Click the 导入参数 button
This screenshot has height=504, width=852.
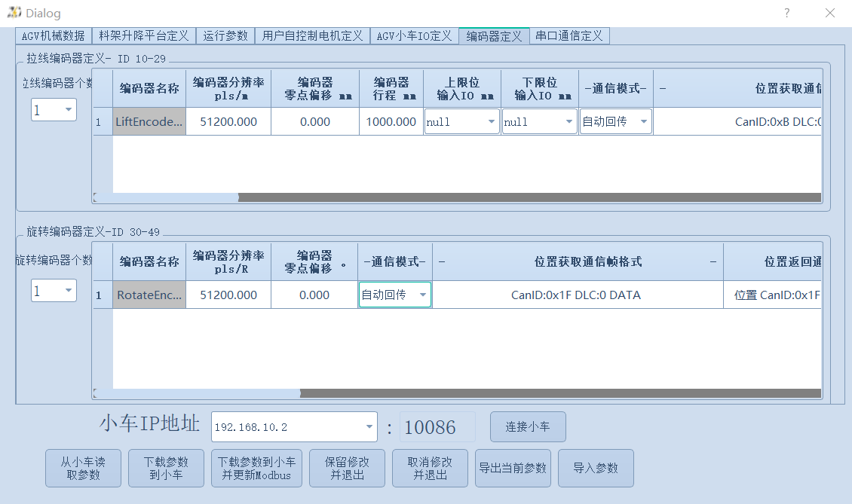(x=596, y=468)
